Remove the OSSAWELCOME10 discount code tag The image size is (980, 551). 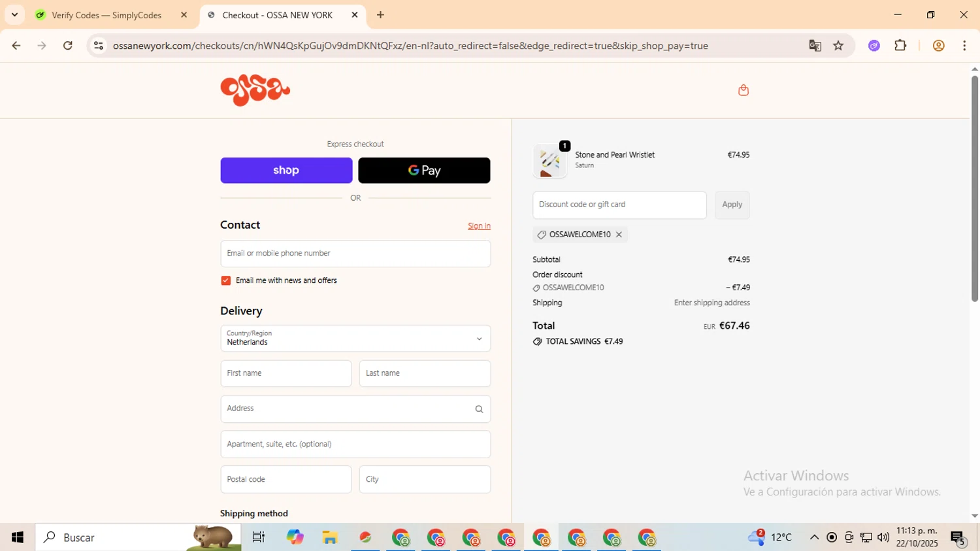619,235
